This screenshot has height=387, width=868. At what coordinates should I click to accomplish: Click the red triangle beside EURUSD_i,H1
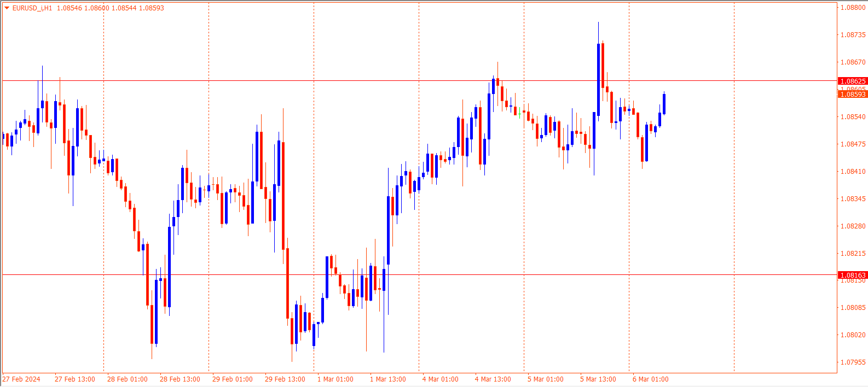(7, 8)
